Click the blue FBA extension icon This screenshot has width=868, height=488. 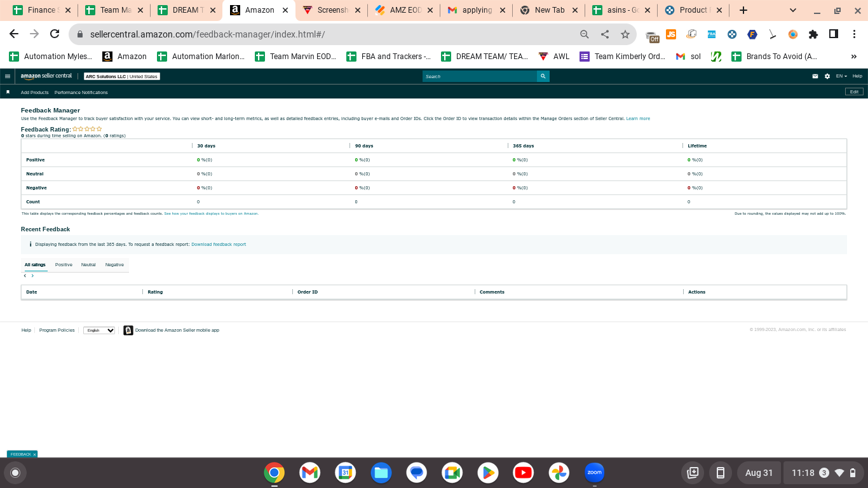coord(712,34)
